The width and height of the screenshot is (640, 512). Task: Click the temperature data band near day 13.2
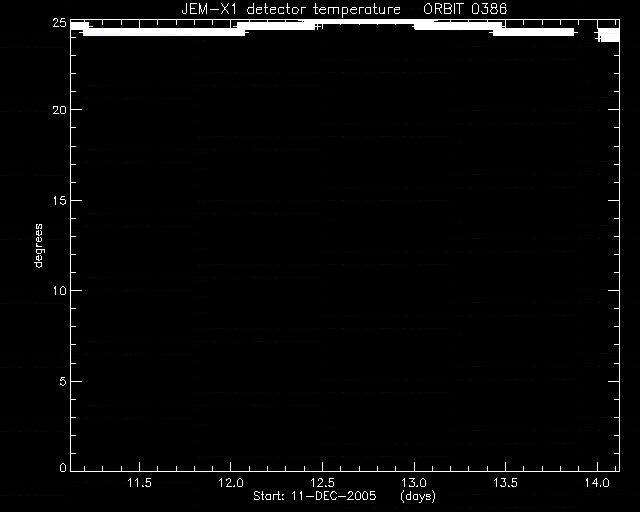(457, 26)
